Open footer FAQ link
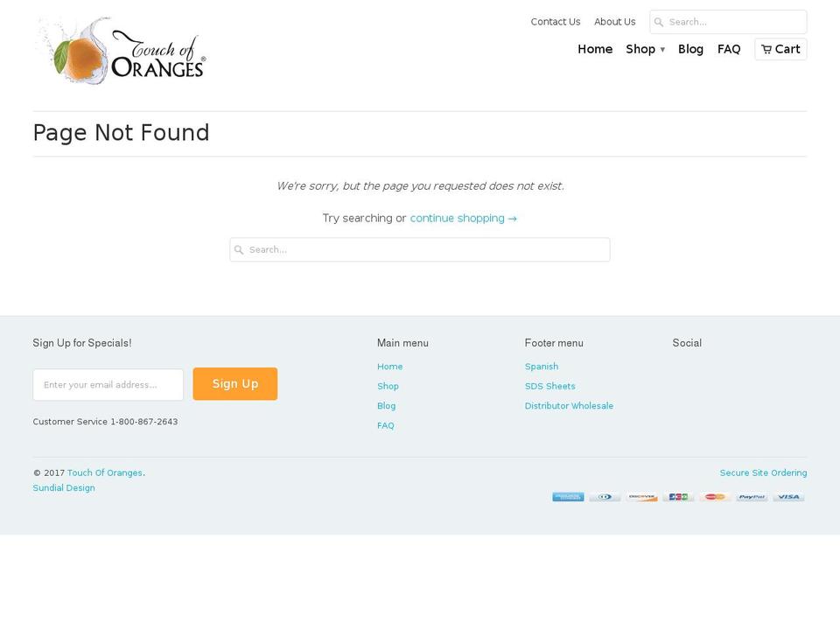This screenshot has width=840, height=630. (x=386, y=426)
